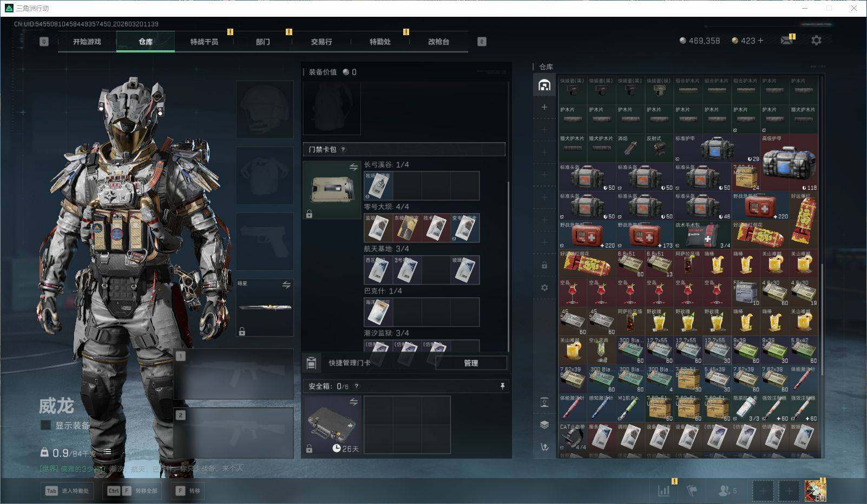Click the warehouse sort arrange icon
The height and width of the screenshot is (504, 867).
[x=544, y=447]
